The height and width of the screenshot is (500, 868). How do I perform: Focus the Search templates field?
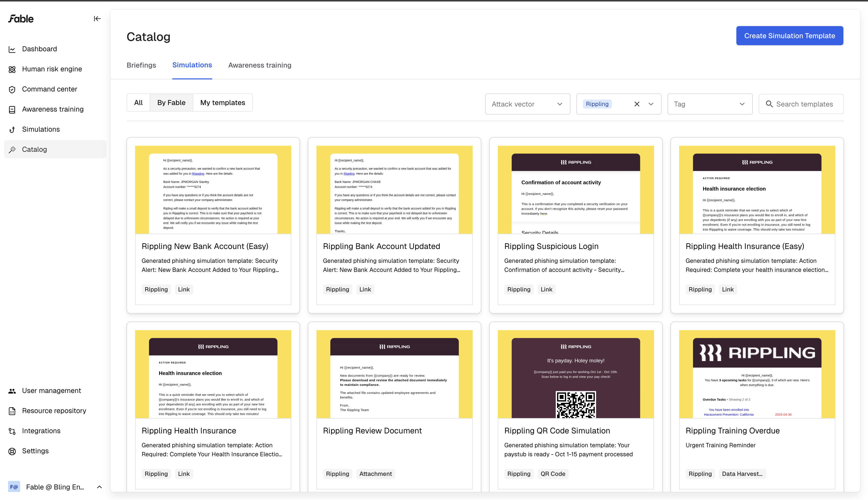point(801,104)
